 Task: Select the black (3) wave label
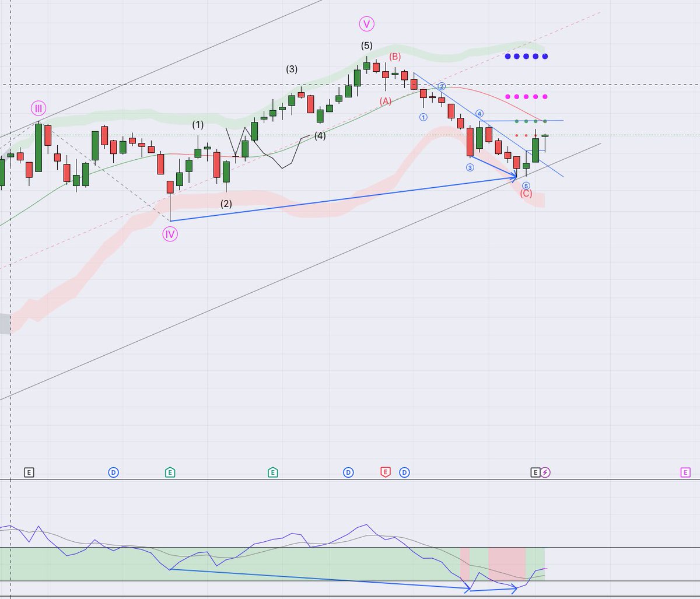(x=292, y=69)
